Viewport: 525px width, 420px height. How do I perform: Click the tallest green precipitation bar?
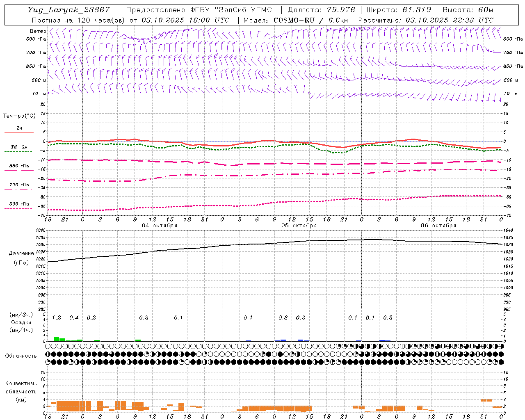click(56, 339)
